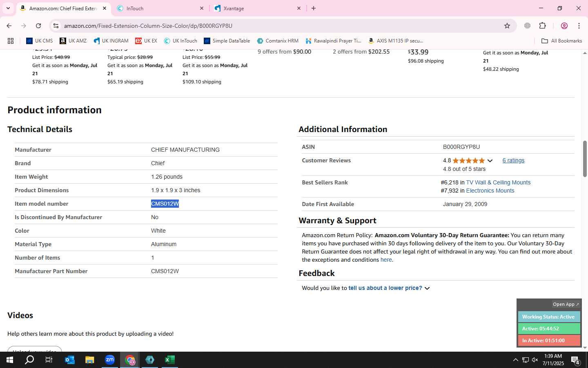
Task: Click the address bar URL
Action: (x=148, y=26)
